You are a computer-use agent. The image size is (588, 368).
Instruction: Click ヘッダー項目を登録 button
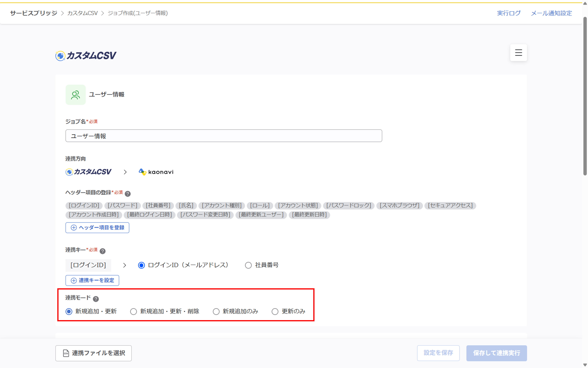pyautogui.click(x=97, y=228)
